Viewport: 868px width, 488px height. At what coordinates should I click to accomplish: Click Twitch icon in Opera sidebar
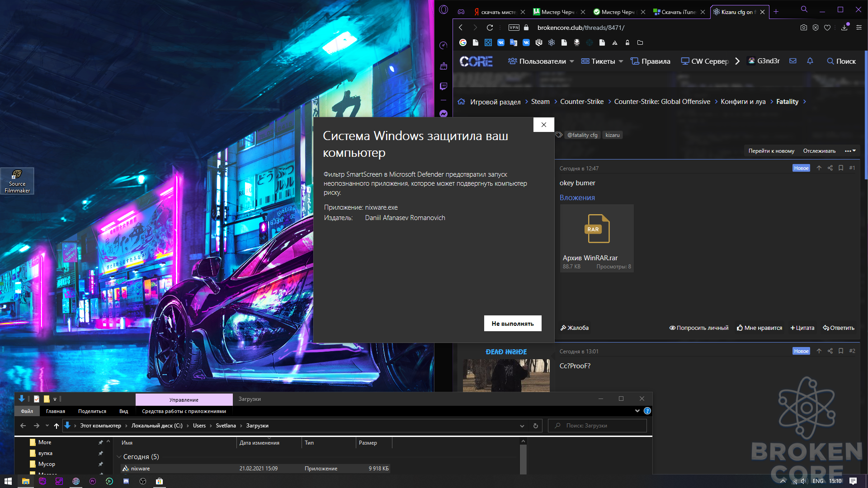pos(443,86)
